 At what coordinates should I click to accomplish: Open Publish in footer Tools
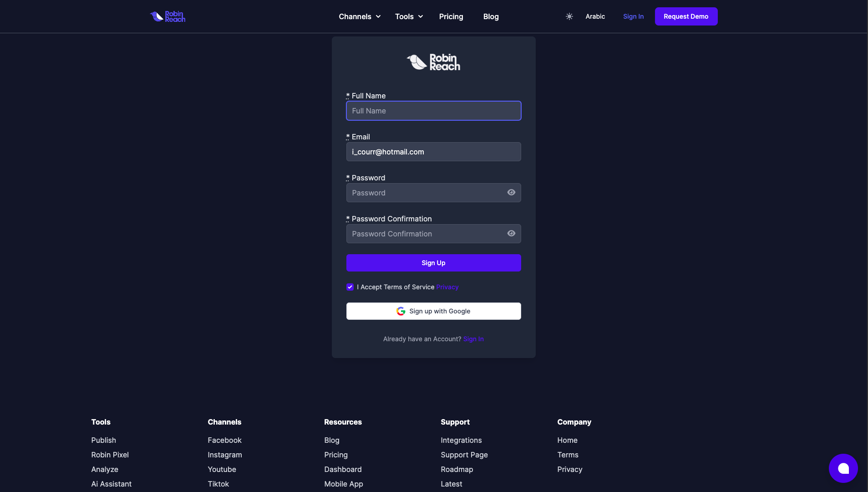[103, 440]
